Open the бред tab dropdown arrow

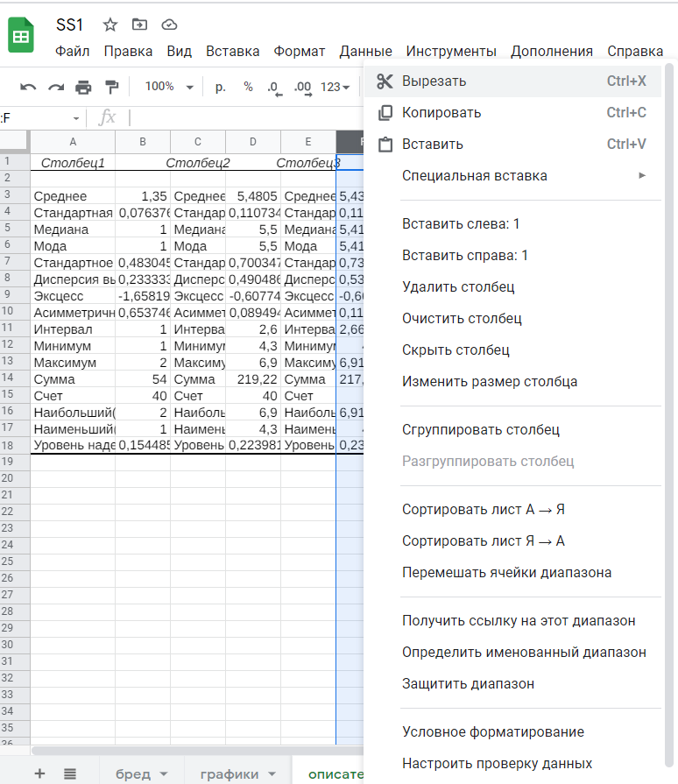(164, 774)
